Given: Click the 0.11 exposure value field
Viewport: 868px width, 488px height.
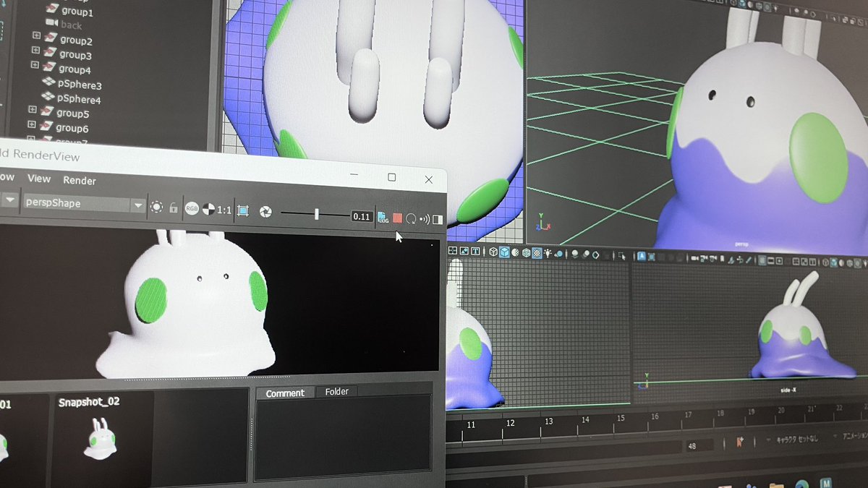Looking at the screenshot, I should (362, 216).
